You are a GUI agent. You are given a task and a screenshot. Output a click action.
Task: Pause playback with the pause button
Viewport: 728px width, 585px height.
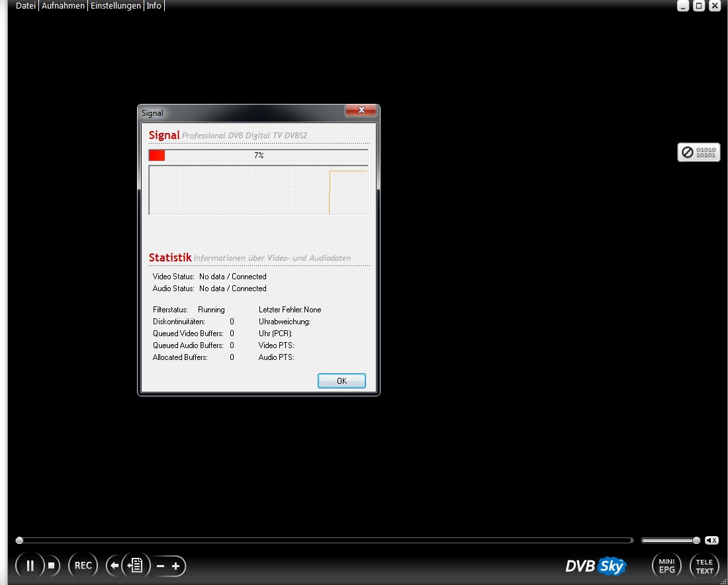point(30,566)
